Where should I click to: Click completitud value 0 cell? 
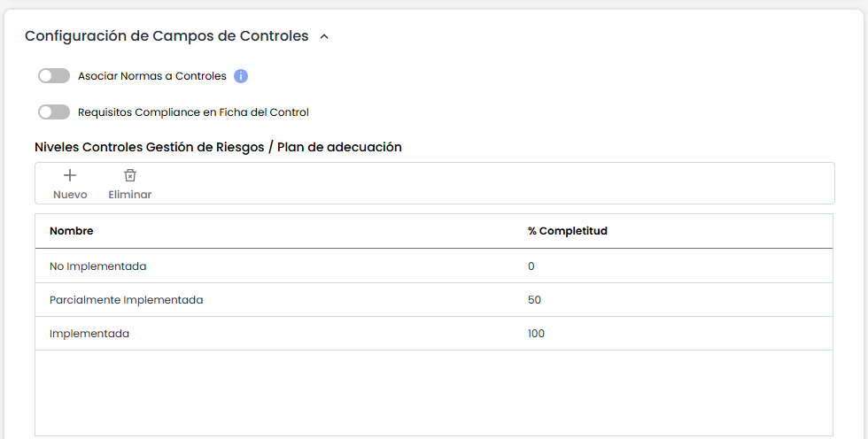tap(531, 266)
